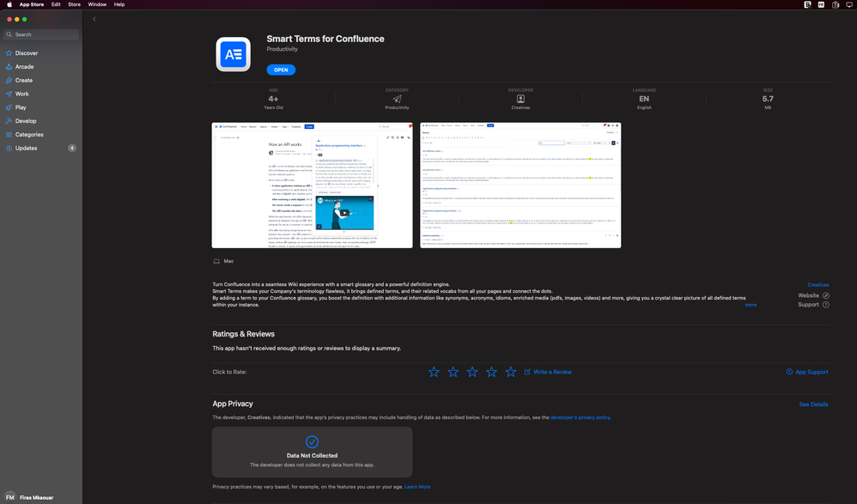Click the Support question mark icon

coord(826,305)
